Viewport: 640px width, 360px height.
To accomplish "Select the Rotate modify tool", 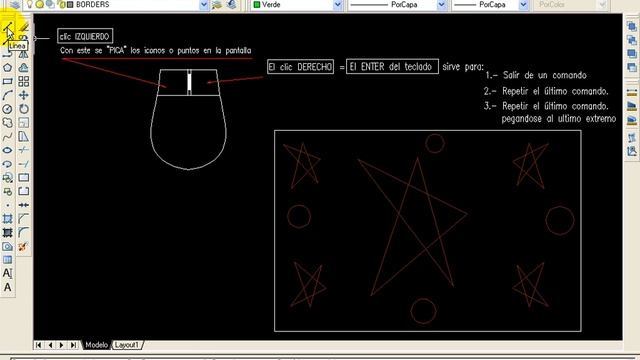I will point(24,109).
